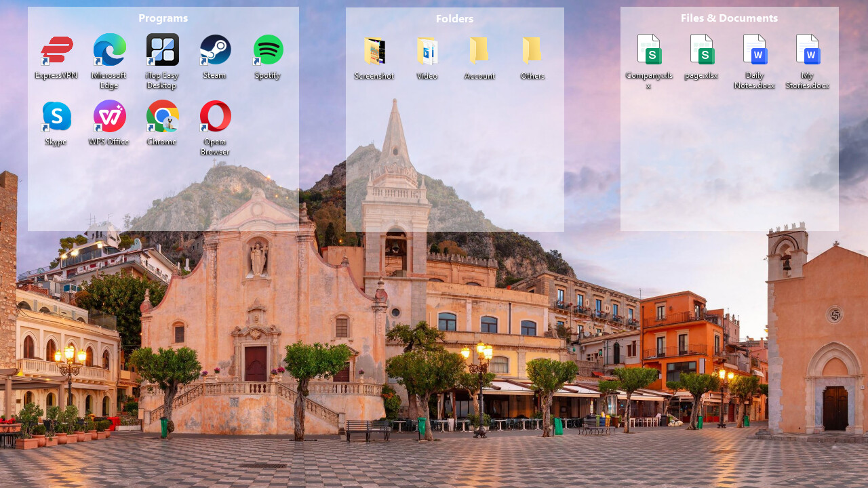Open the Account folder
The height and width of the screenshot is (488, 868).
tap(479, 49)
